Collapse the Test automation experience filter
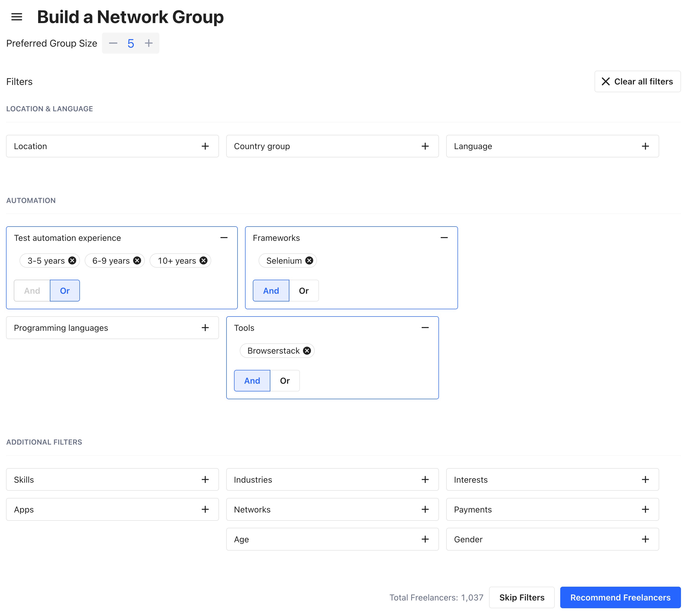Viewport: 686px width, 616px height. [x=224, y=238]
